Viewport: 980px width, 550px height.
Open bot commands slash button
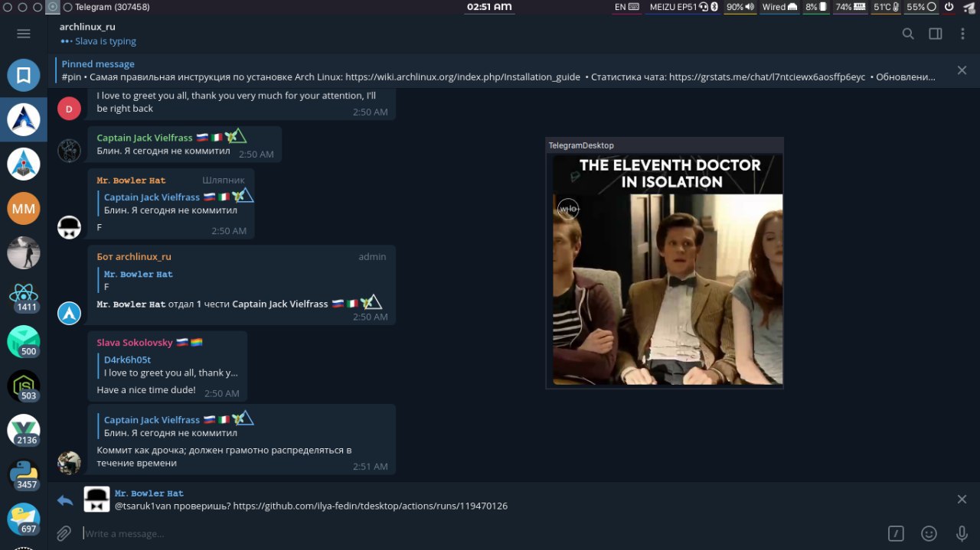896,533
